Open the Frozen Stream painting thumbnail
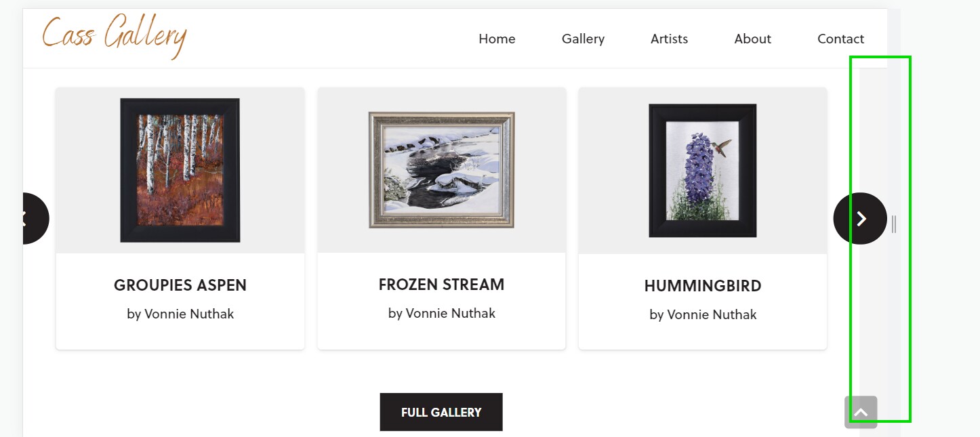The height and width of the screenshot is (437, 980). [x=441, y=169]
